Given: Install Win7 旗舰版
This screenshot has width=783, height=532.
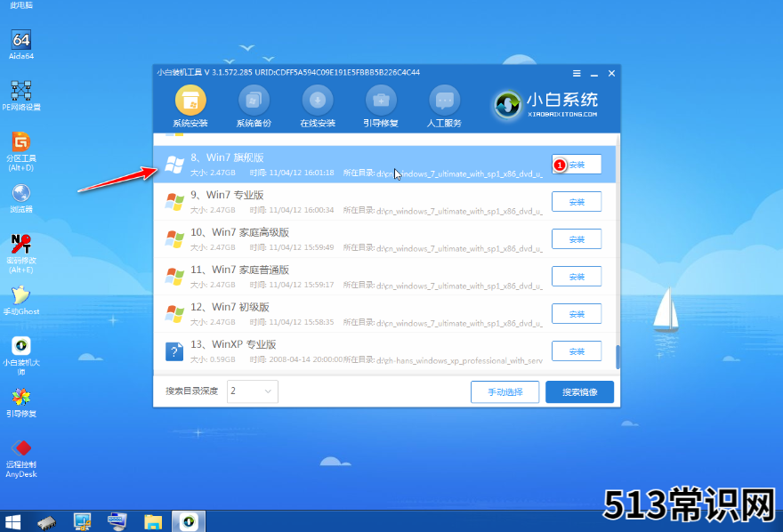Looking at the screenshot, I should click(577, 165).
